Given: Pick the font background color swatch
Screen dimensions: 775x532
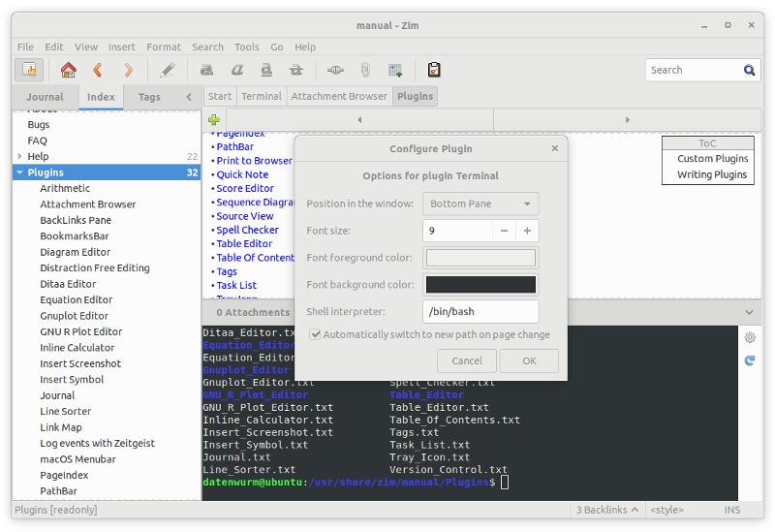Looking at the screenshot, I should point(480,285).
